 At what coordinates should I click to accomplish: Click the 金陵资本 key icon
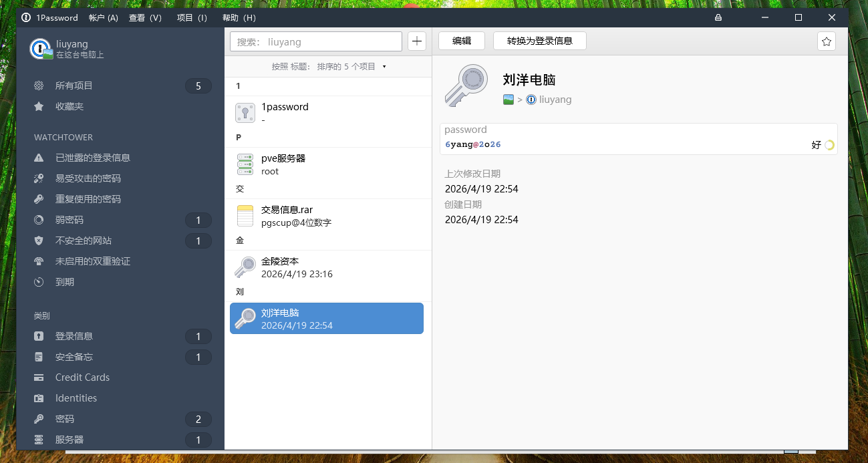click(x=245, y=267)
